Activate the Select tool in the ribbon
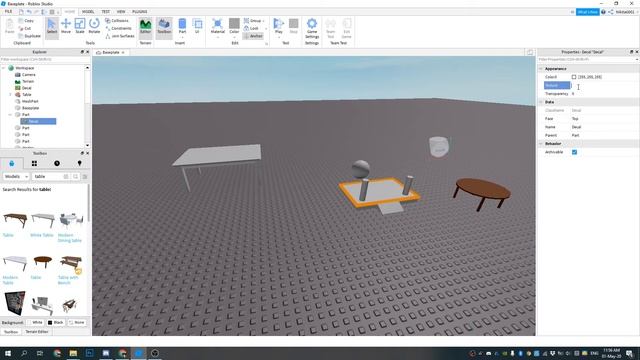Image resolution: width=640 pixels, height=360 pixels. 52,26
